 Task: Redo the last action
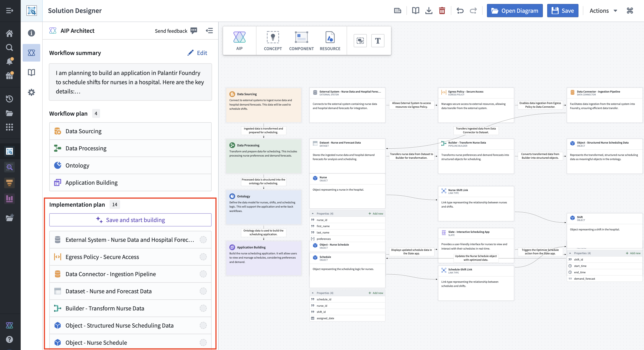pyautogui.click(x=473, y=11)
